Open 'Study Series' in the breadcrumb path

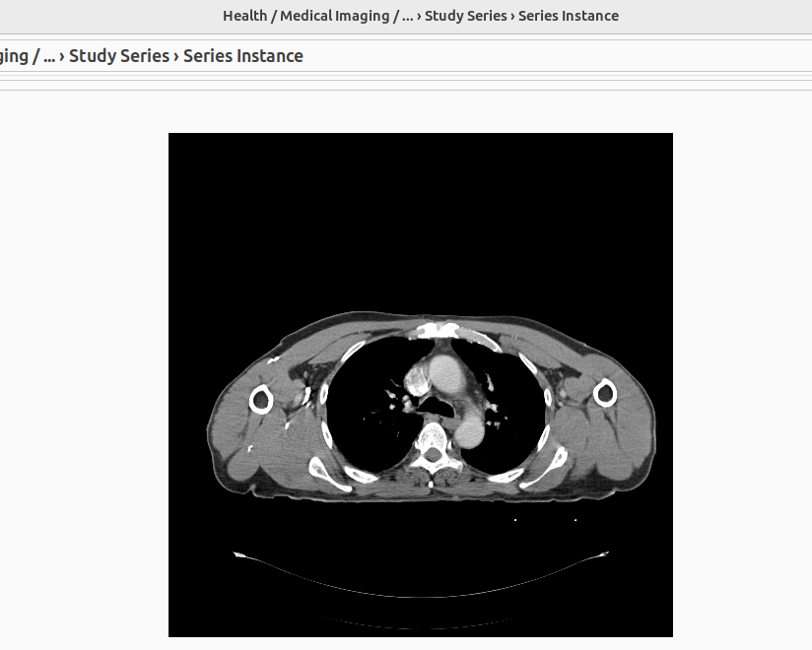pyautogui.click(x=119, y=56)
